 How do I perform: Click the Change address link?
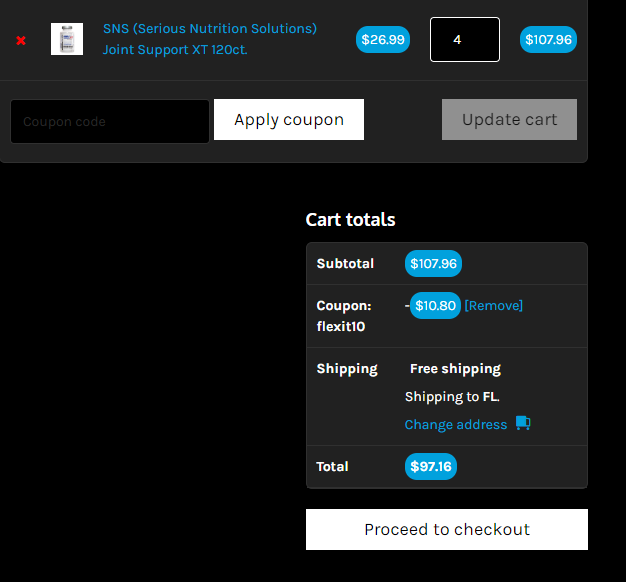point(456,424)
